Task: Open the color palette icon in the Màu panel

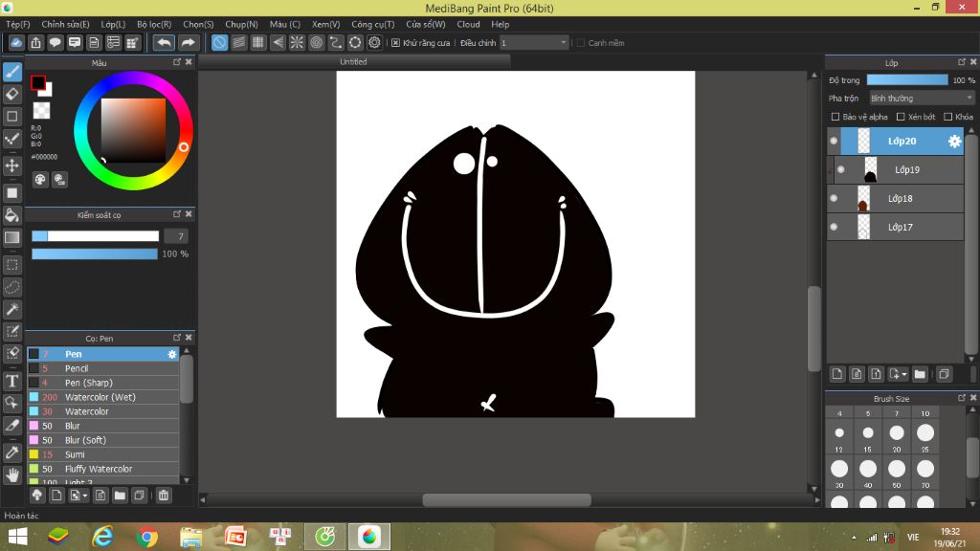Action: (x=40, y=180)
